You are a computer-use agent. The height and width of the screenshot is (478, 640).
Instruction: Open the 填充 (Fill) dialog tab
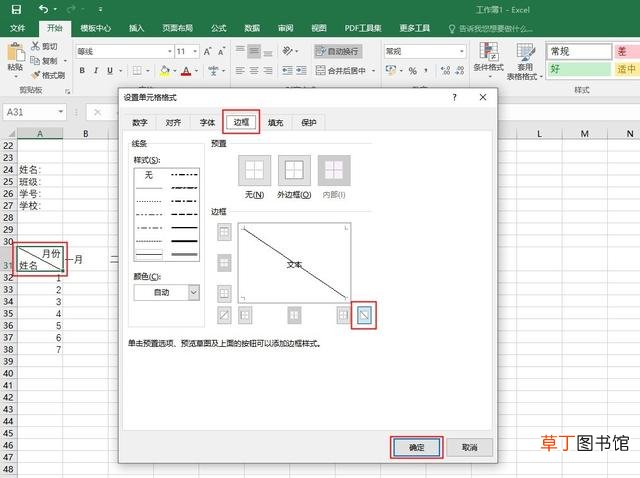275,122
